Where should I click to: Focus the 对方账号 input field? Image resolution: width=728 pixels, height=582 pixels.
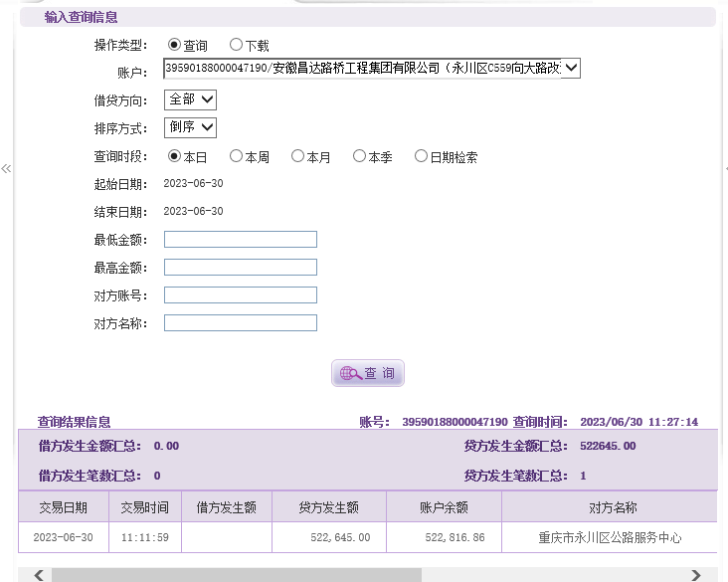[241, 294]
